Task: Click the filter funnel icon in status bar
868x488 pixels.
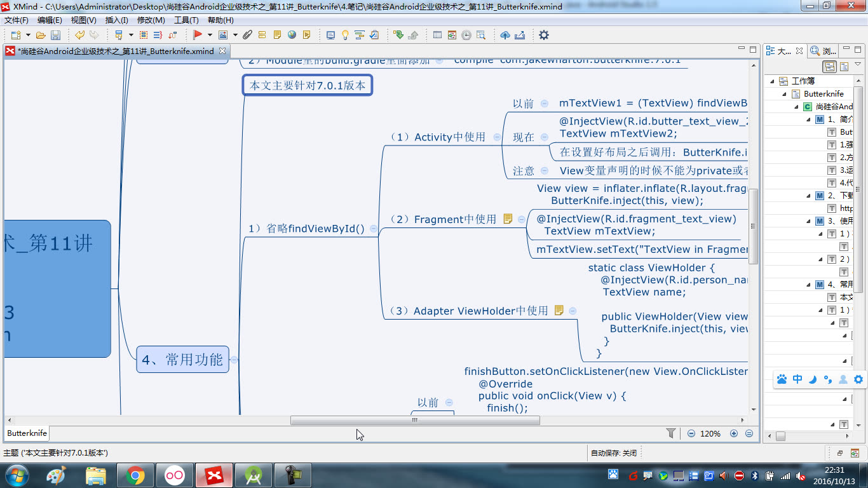Action: coord(671,433)
